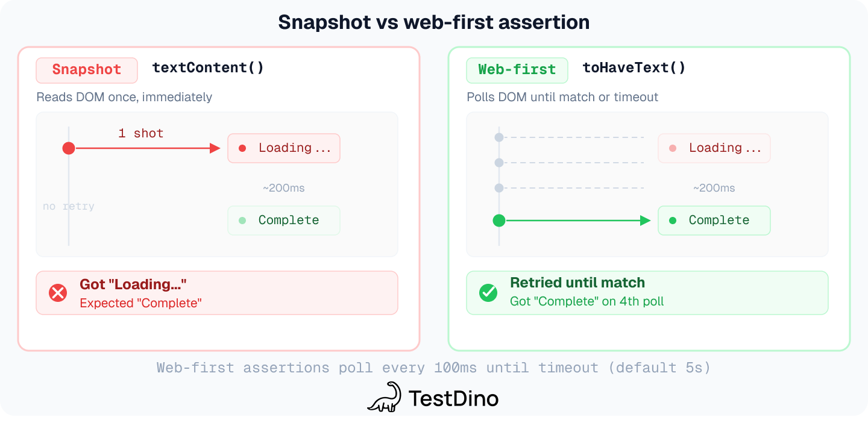This screenshot has height=423, width=868.
Task: Select the red Snapshot badge
Action: 87,70
